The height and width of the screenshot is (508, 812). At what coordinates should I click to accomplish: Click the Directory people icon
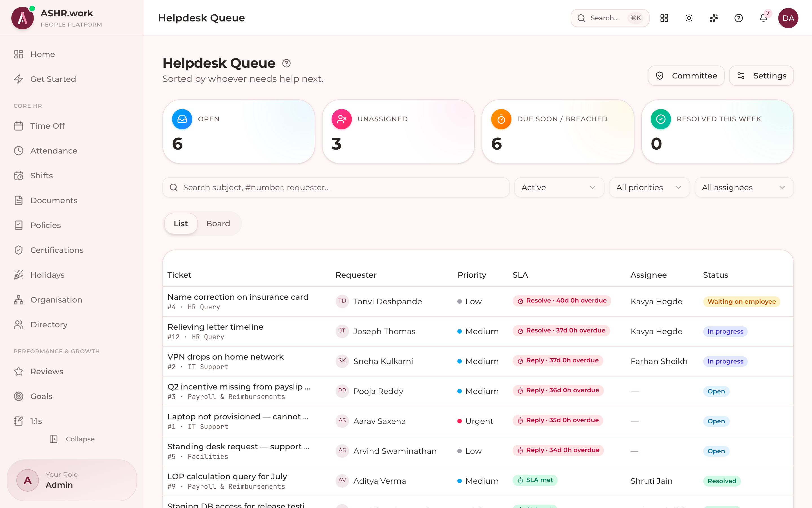click(x=18, y=325)
